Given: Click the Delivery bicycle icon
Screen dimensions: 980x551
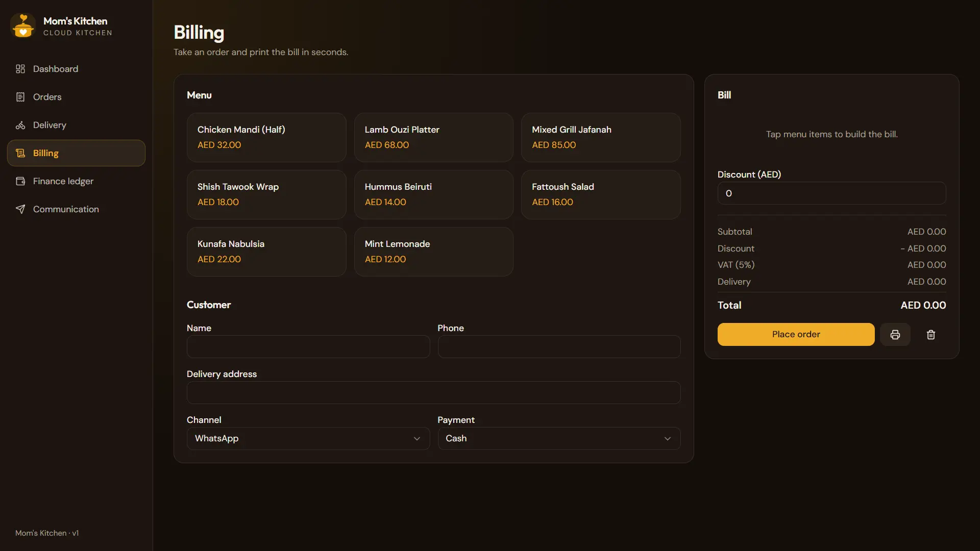Looking at the screenshot, I should 20,125.
